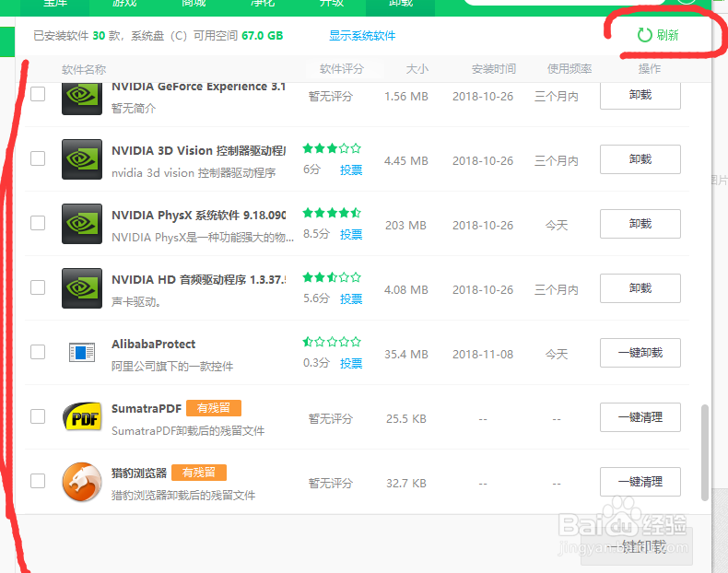Tick checkbox for NVIDIA GeForce Experience
Image resolution: width=728 pixels, height=573 pixels.
coord(38,94)
